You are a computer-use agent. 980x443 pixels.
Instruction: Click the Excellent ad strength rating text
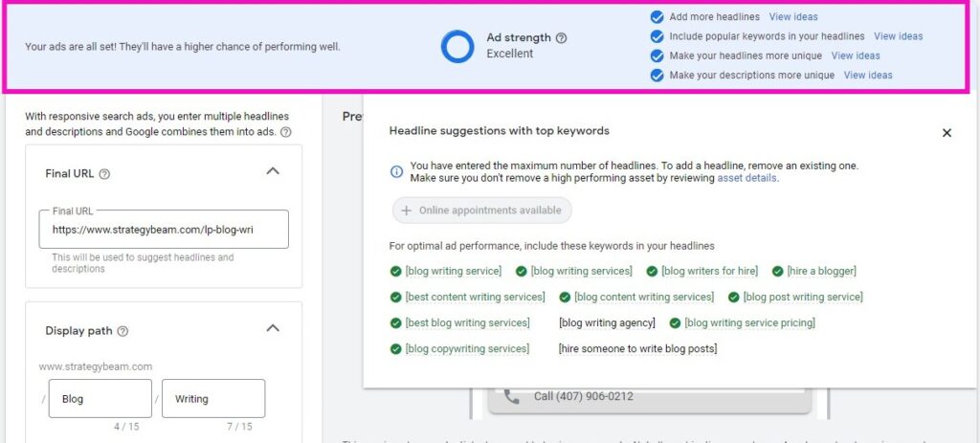pos(510,54)
